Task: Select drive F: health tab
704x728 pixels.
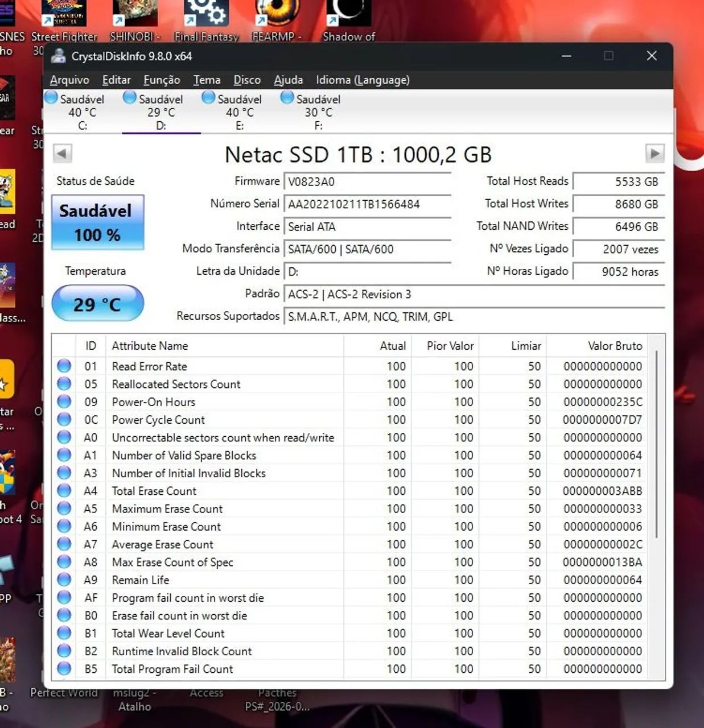Action: click(318, 111)
